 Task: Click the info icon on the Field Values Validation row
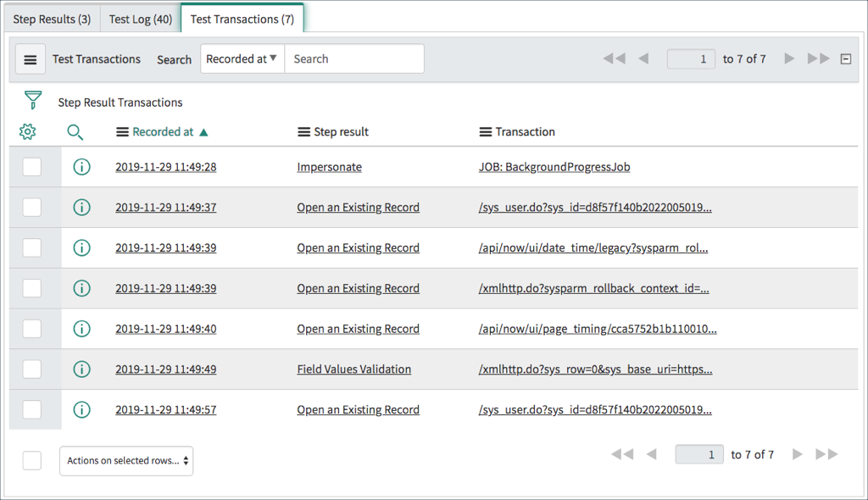coord(81,369)
